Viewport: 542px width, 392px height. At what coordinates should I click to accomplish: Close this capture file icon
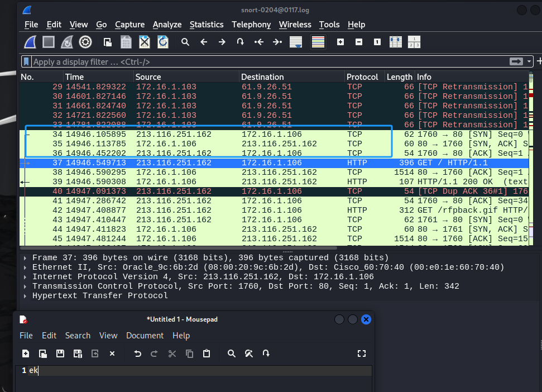145,42
